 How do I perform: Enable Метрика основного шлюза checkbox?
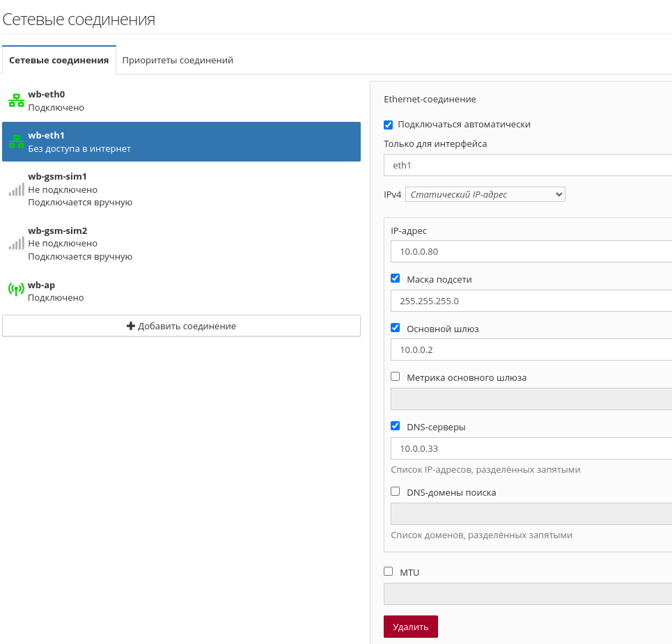pyautogui.click(x=395, y=376)
